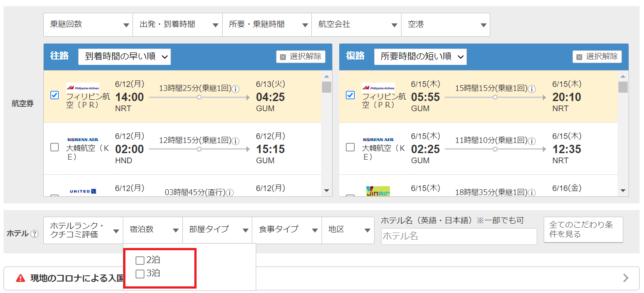Click the ホテル help question mark icon
This screenshot has height=293, width=644.
tap(34, 234)
